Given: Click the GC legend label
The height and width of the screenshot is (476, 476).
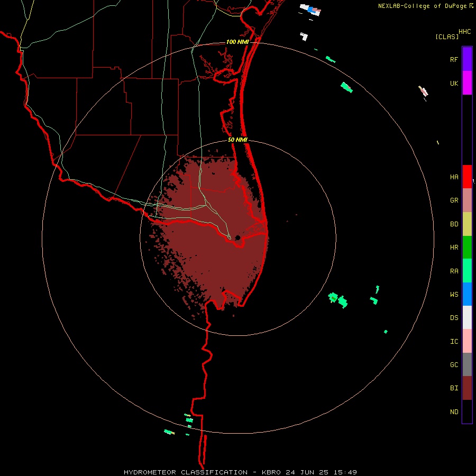Looking at the screenshot, I should 454,365.
